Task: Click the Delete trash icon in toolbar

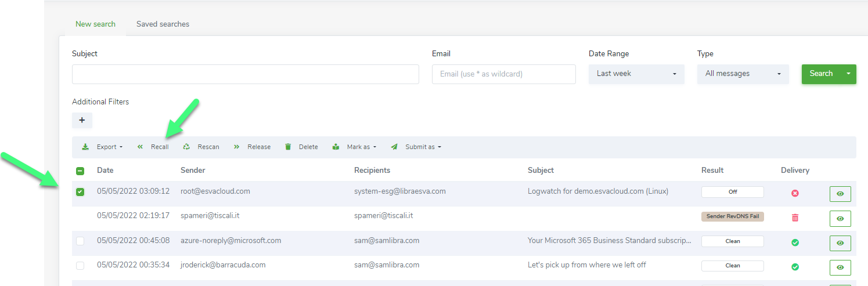Action: 288,147
